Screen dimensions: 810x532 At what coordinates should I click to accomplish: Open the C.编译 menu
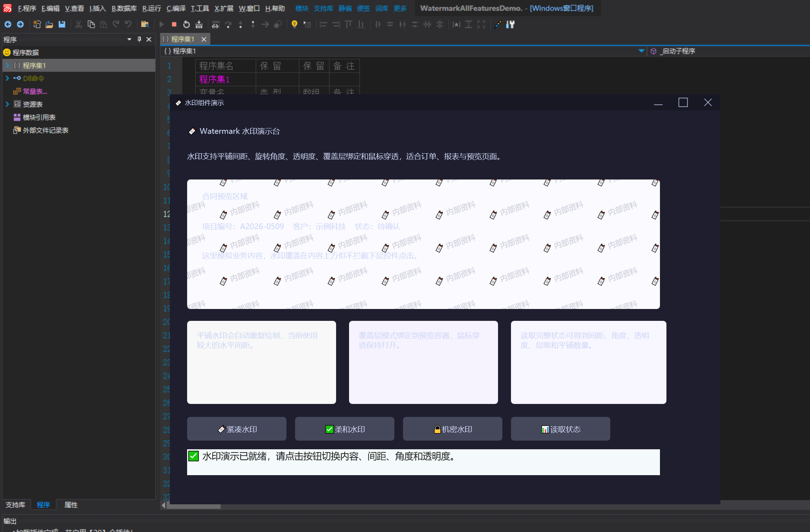click(x=176, y=8)
